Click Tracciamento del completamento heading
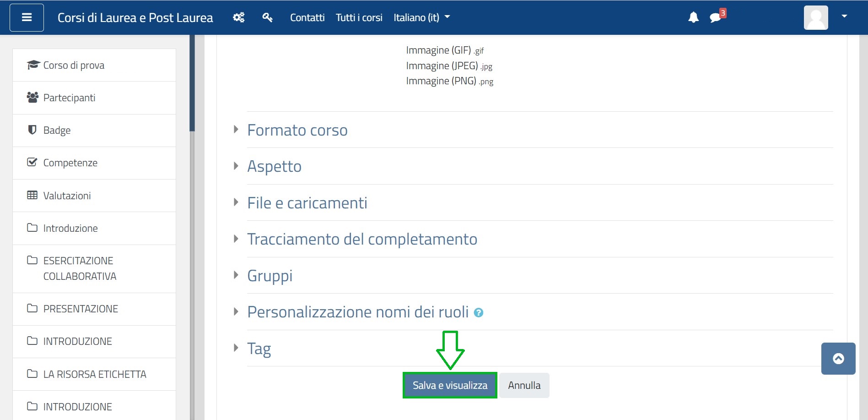This screenshot has width=868, height=420. click(362, 239)
